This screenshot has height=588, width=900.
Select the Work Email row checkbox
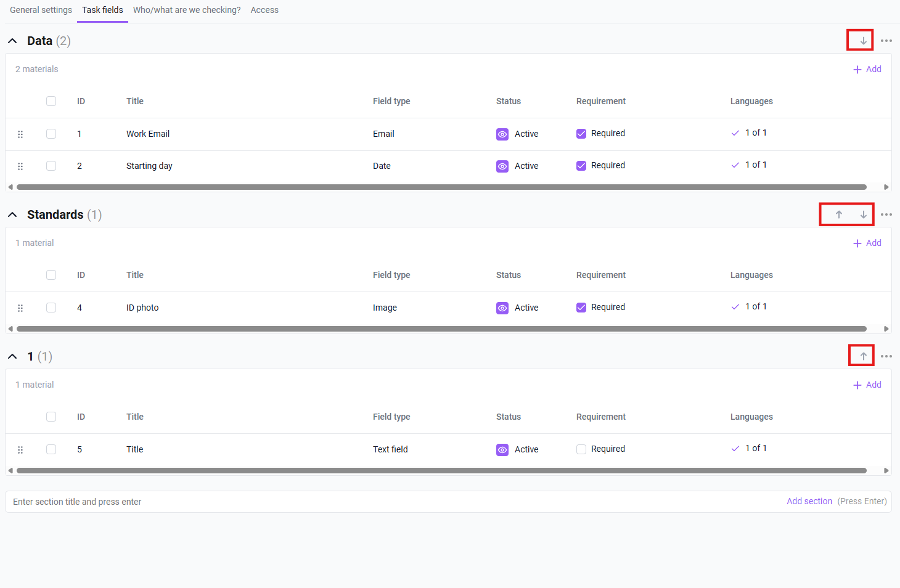click(x=51, y=134)
